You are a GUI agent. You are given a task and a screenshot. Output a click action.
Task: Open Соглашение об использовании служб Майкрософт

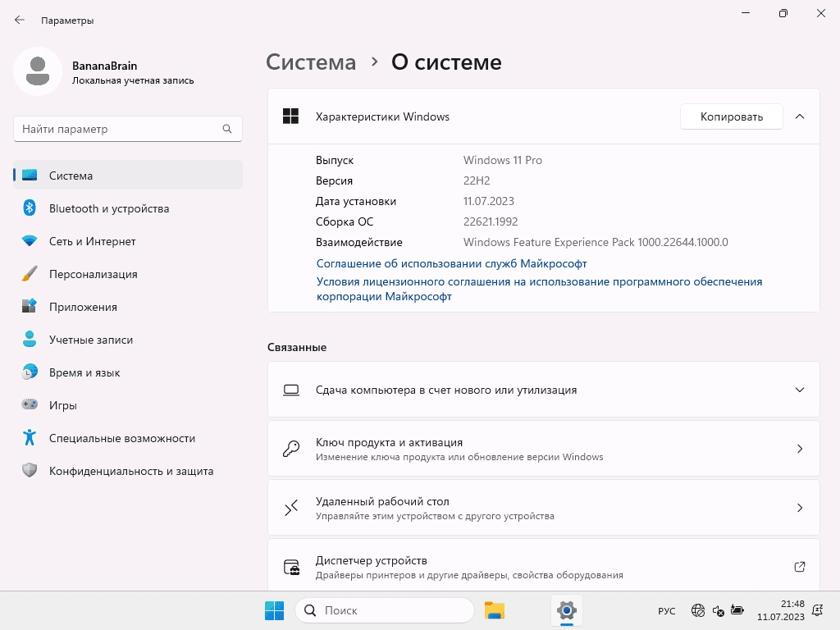point(451,263)
